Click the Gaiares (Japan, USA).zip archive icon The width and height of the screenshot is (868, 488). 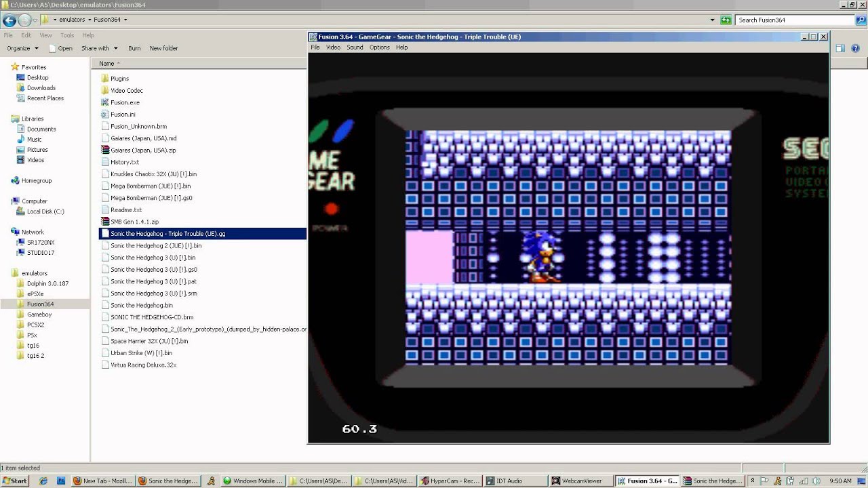coord(105,150)
